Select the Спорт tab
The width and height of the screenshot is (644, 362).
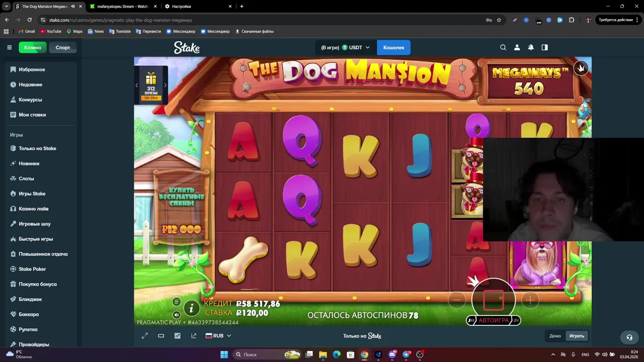[63, 47]
